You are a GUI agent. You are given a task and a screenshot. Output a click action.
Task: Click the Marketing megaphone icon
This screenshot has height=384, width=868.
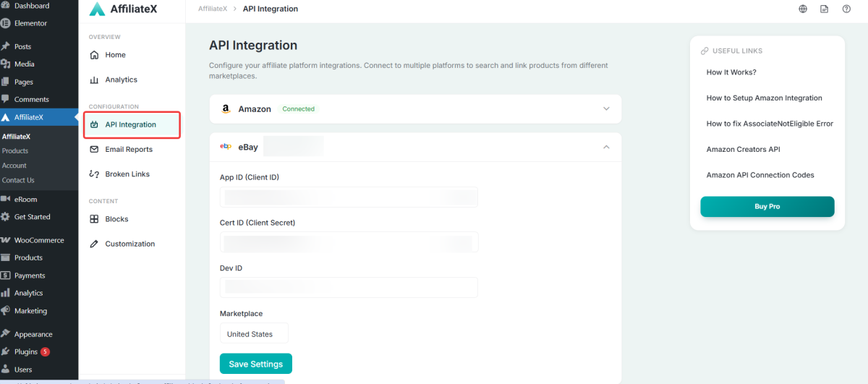pyautogui.click(x=5, y=311)
